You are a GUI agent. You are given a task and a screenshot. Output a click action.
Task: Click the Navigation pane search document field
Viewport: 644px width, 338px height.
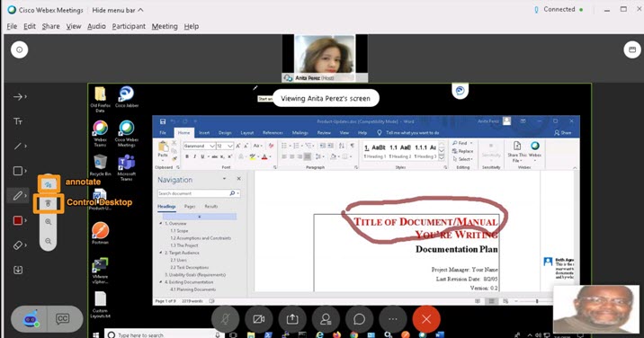[199, 193]
